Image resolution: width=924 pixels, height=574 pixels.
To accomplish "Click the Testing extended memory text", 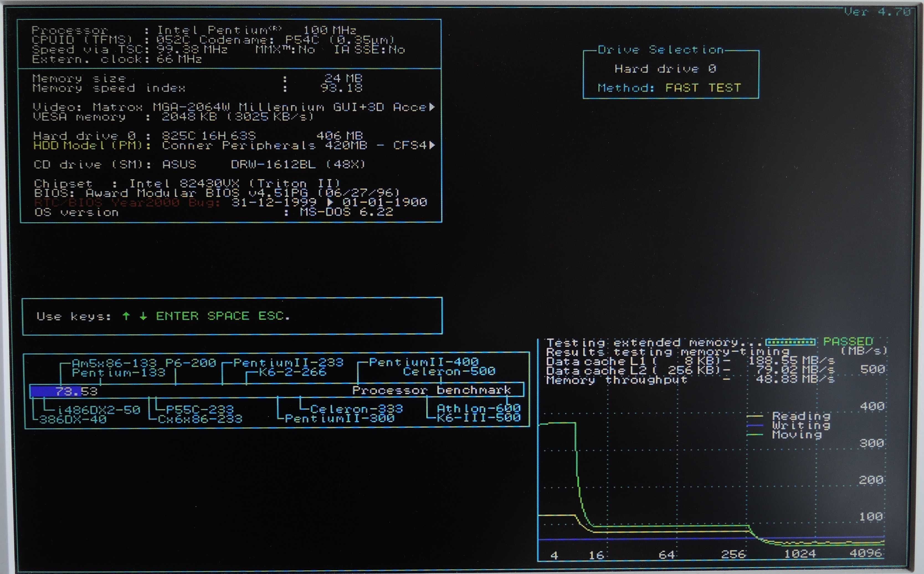I will click(x=654, y=343).
